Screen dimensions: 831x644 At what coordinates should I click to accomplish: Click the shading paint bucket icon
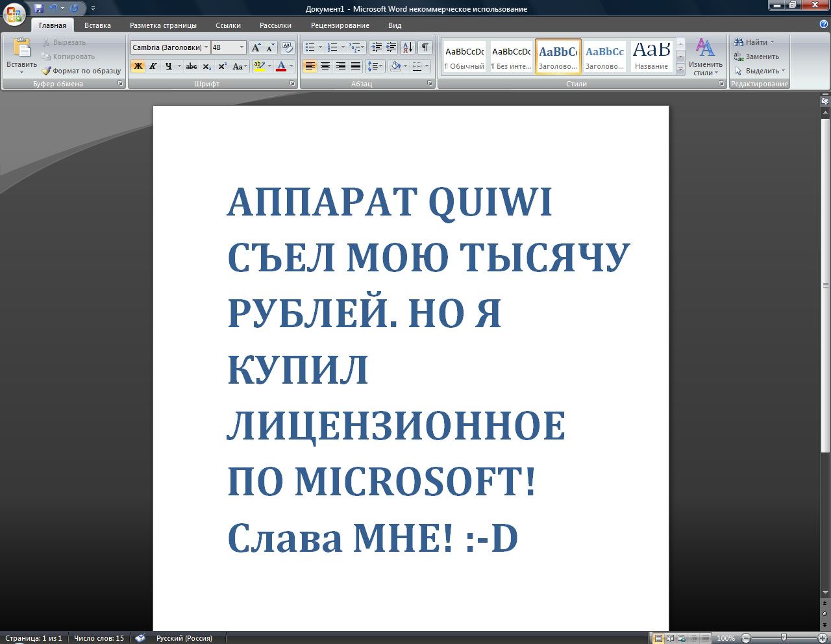395,66
